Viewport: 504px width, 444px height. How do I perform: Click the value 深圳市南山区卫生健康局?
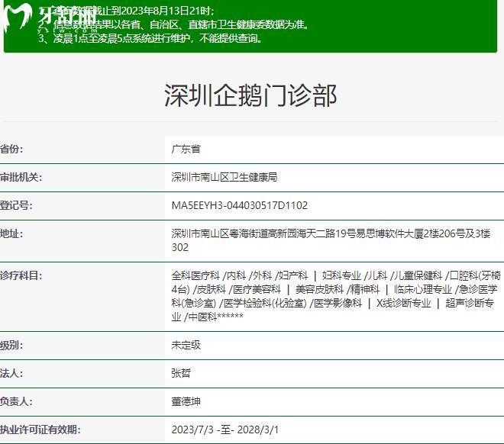(224, 177)
